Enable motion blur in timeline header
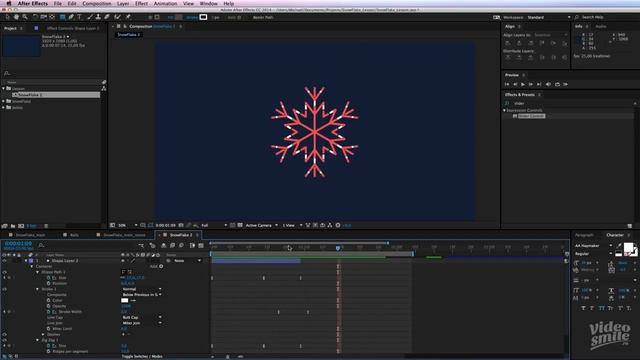The width and height of the screenshot is (640, 360). coord(181,245)
